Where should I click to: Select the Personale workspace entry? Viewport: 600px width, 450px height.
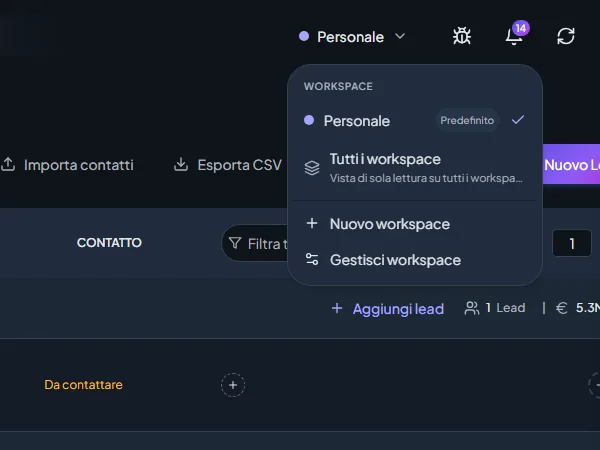(414, 121)
